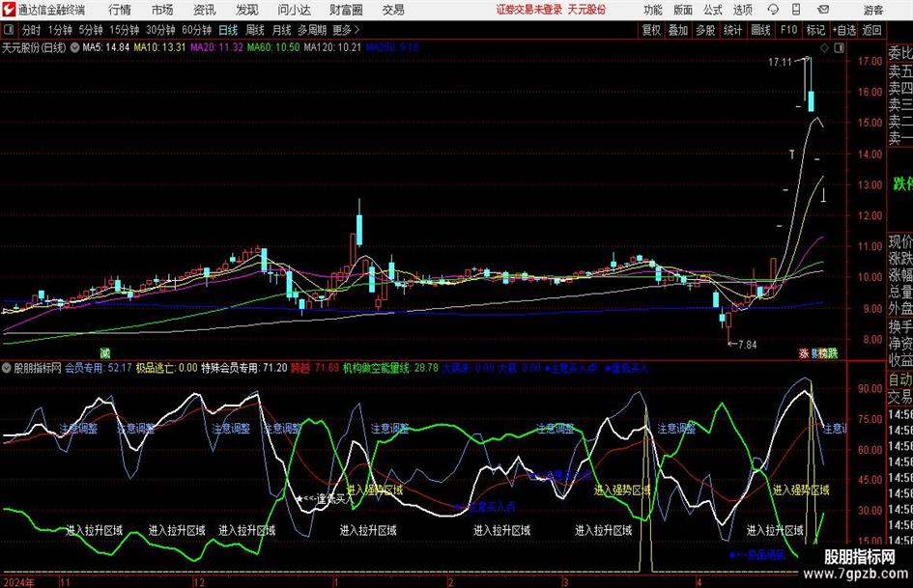
Task: Click the MA5: 14.84 label
Action: click(106, 47)
